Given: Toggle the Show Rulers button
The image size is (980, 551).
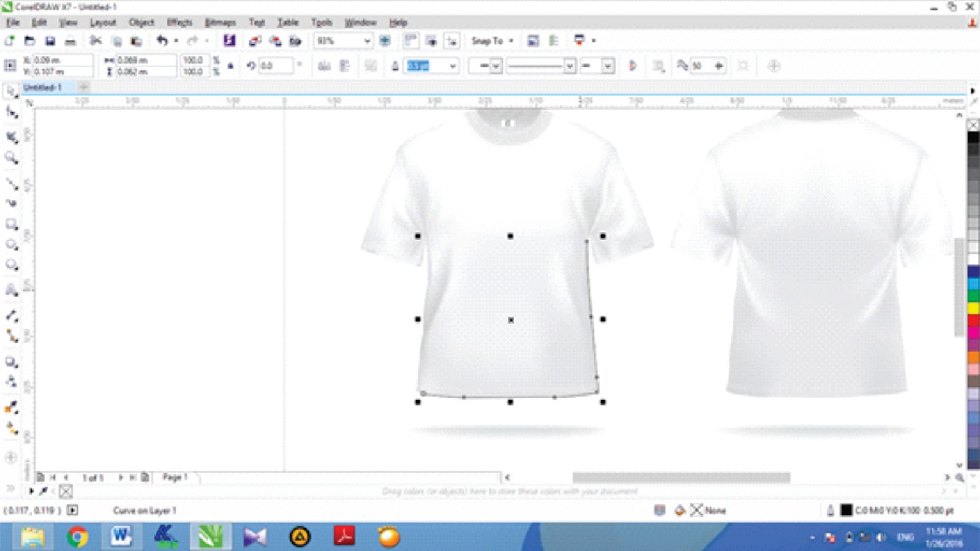Looking at the screenshot, I should tap(410, 40).
